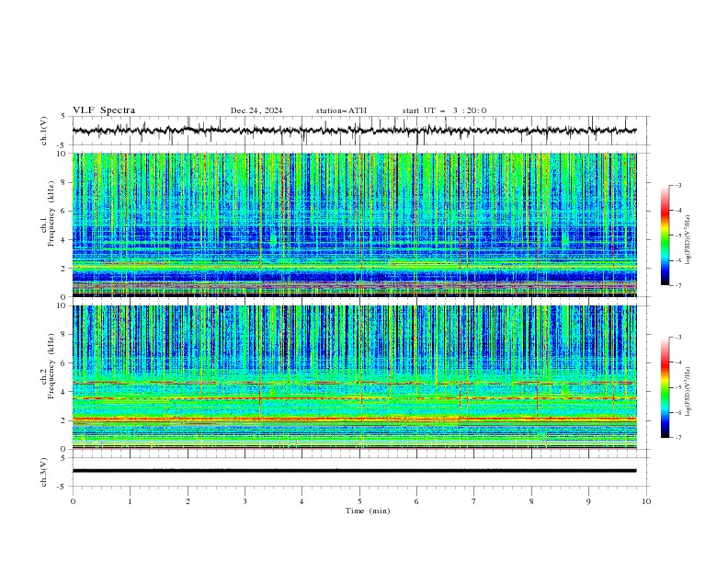Click the time axis tick label "1"
The height and width of the screenshot is (563, 728).
(130, 501)
